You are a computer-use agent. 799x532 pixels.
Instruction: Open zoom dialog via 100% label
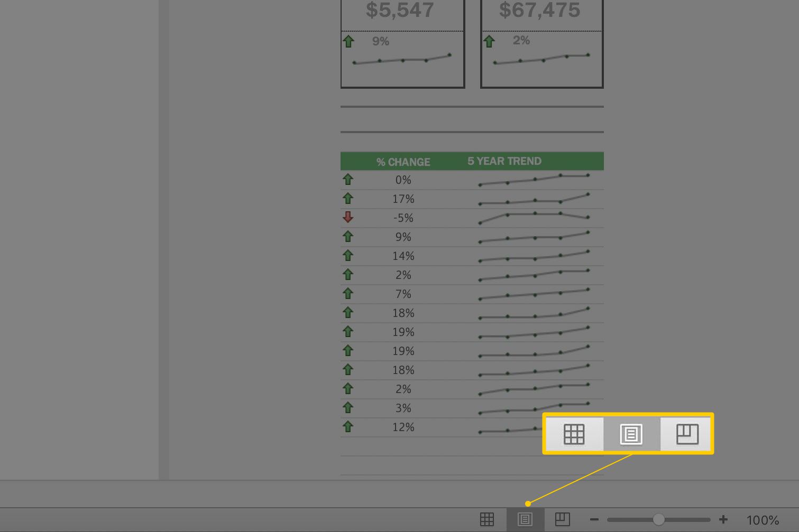(763, 520)
